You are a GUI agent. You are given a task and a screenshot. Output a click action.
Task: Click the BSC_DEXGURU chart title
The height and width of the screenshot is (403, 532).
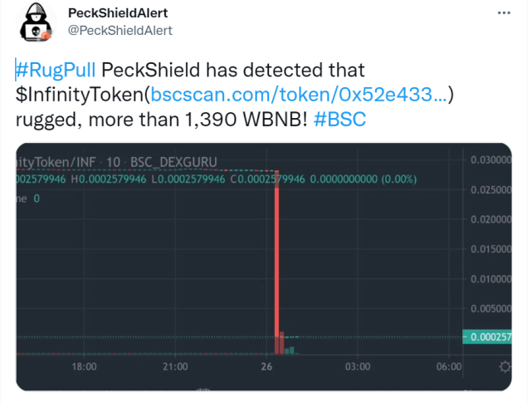[173, 162]
